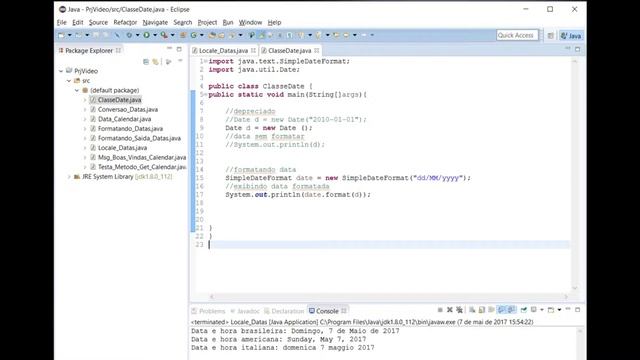Remove Launch with console X icon
This screenshot has height=360, width=640.
(x=450, y=310)
